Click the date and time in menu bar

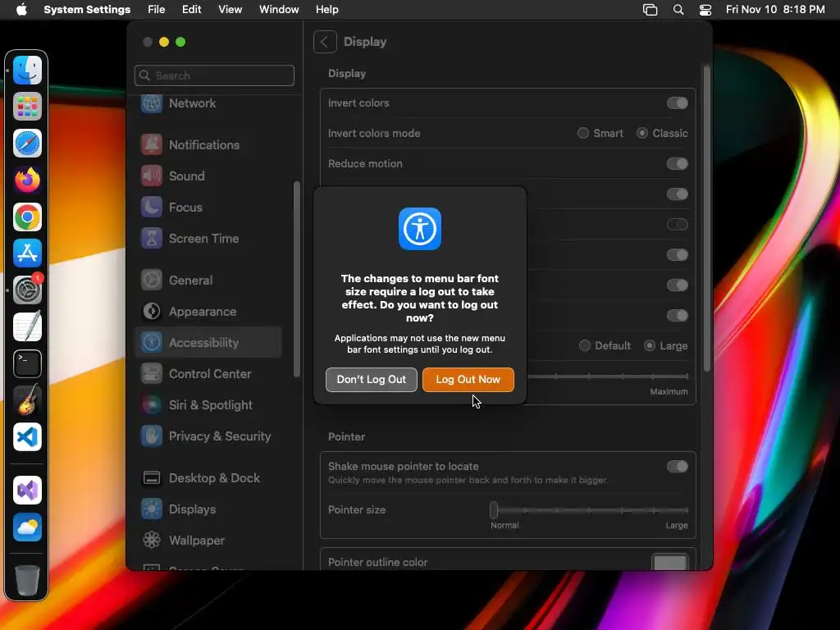(x=775, y=10)
